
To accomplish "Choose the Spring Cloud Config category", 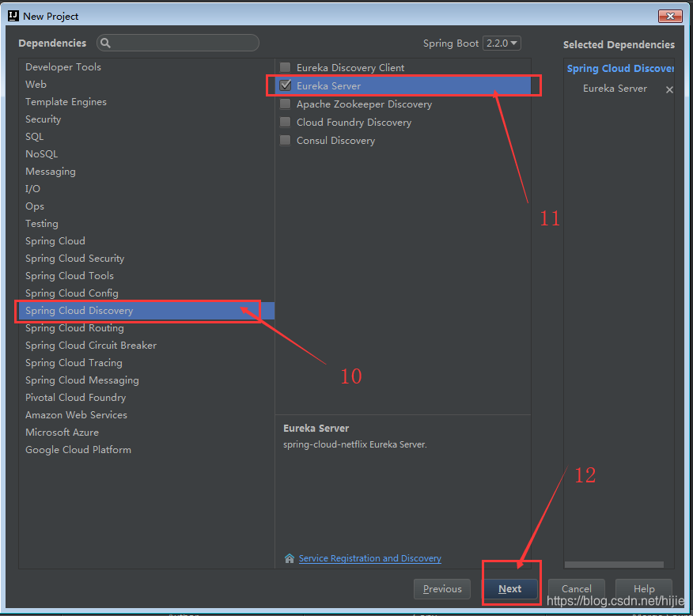I will coord(146,293).
